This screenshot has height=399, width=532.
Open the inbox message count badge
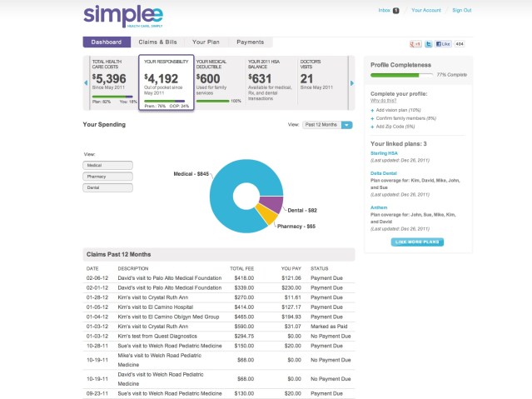395,11
